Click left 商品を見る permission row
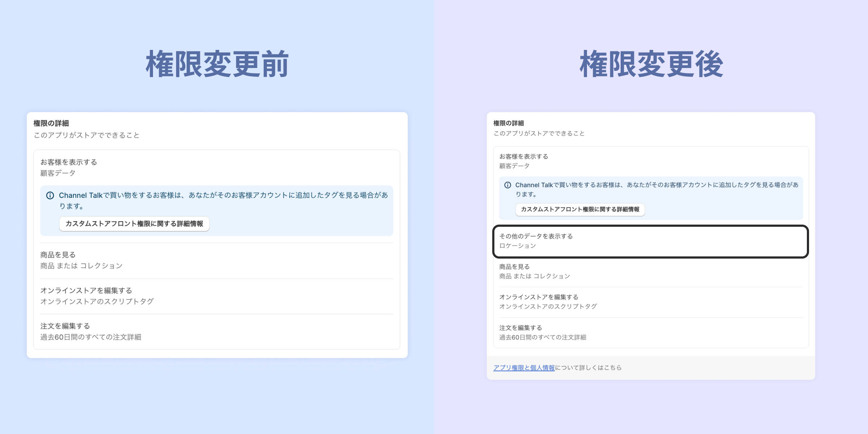 [x=58, y=255]
